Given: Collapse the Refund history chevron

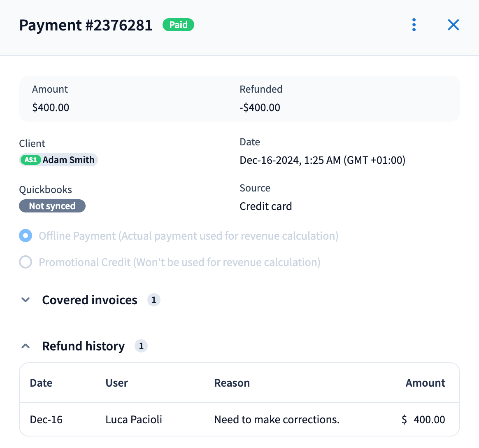Looking at the screenshot, I should pos(26,346).
